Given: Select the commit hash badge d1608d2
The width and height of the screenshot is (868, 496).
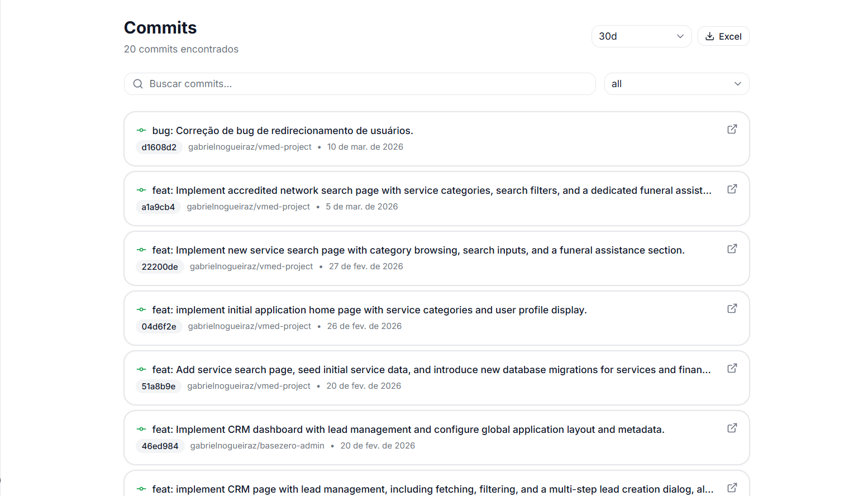Looking at the screenshot, I should pyautogui.click(x=159, y=147).
